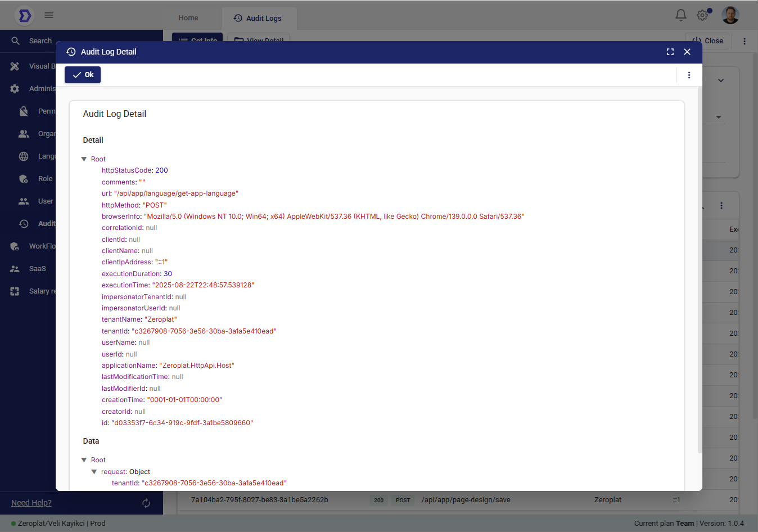Open the Salary report sidebar icon
This screenshot has width=758, height=532.
pyautogui.click(x=15, y=291)
